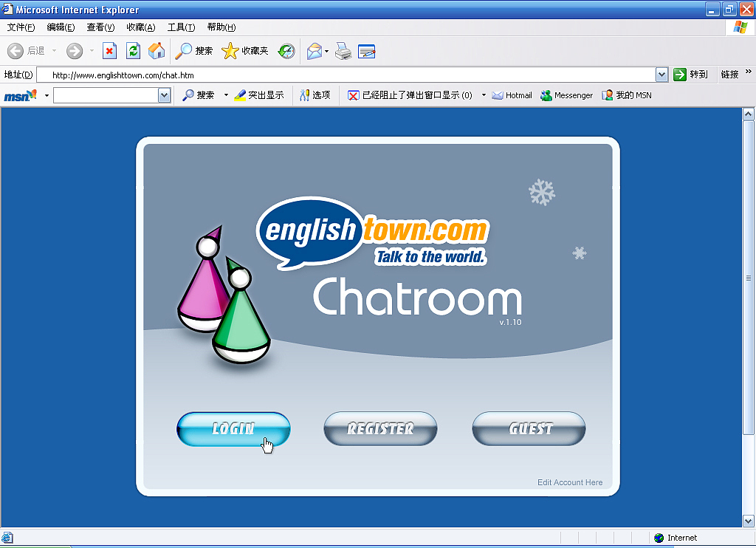
Task: Open the 查看(V) menu
Action: (x=100, y=27)
